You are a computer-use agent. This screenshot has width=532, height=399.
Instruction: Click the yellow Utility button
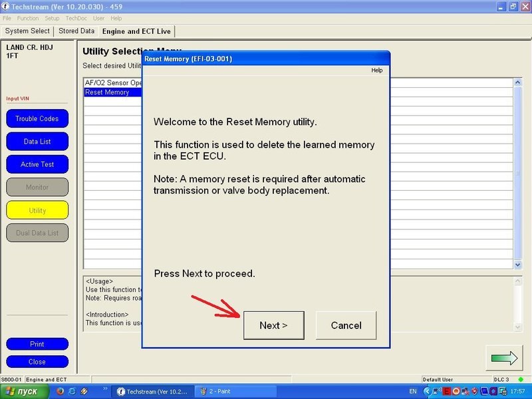pyautogui.click(x=37, y=210)
